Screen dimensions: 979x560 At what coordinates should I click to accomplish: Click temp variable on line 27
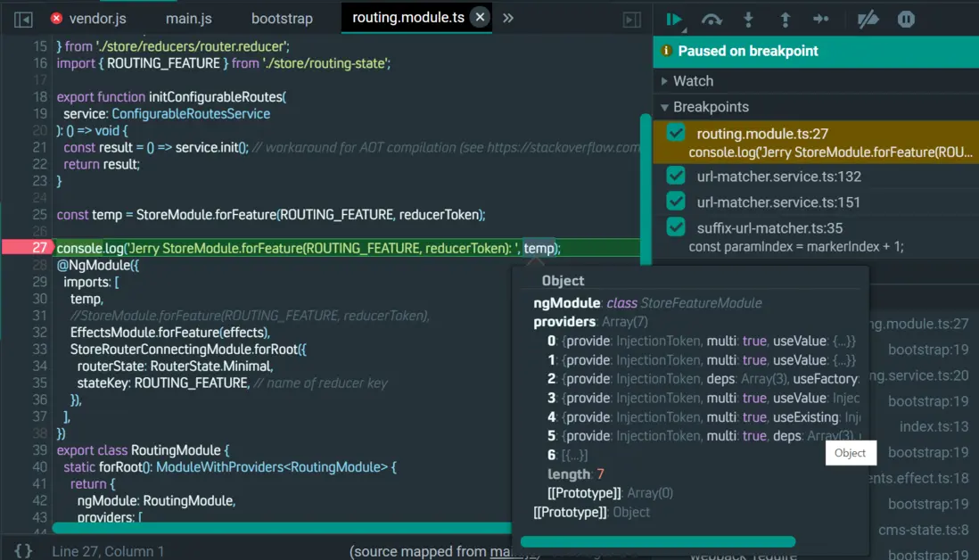pos(539,248)
